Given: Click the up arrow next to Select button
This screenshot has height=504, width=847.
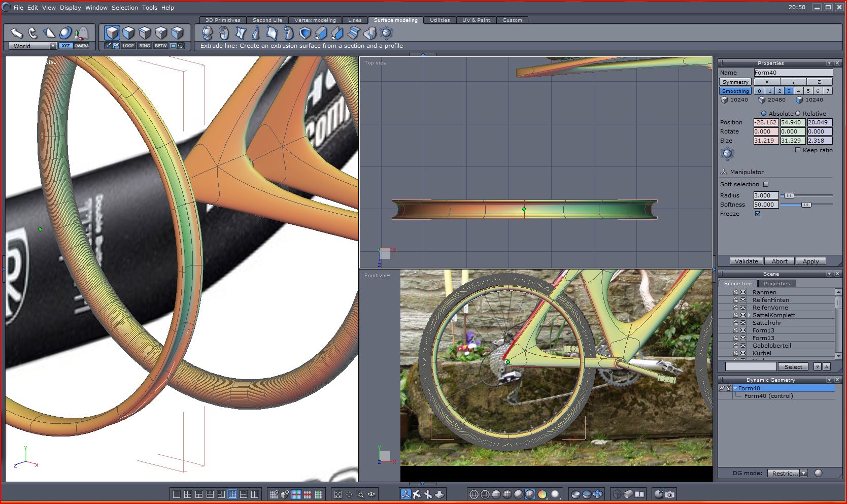Looking at the screenshot, I should 826,366.
